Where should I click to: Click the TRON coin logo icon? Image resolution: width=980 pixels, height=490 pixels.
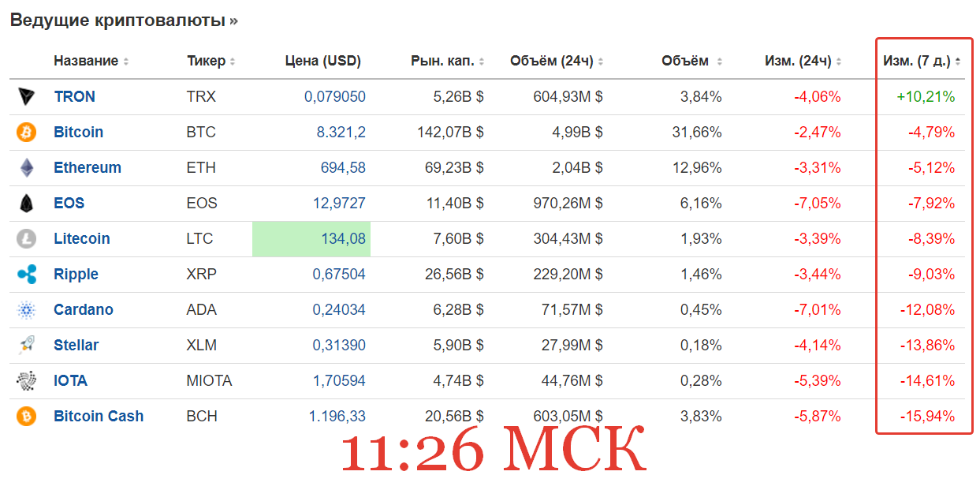27,97
